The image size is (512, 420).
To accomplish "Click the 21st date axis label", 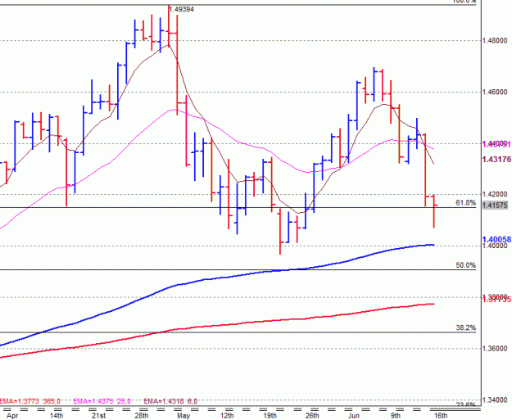I will tap(98, 415).
